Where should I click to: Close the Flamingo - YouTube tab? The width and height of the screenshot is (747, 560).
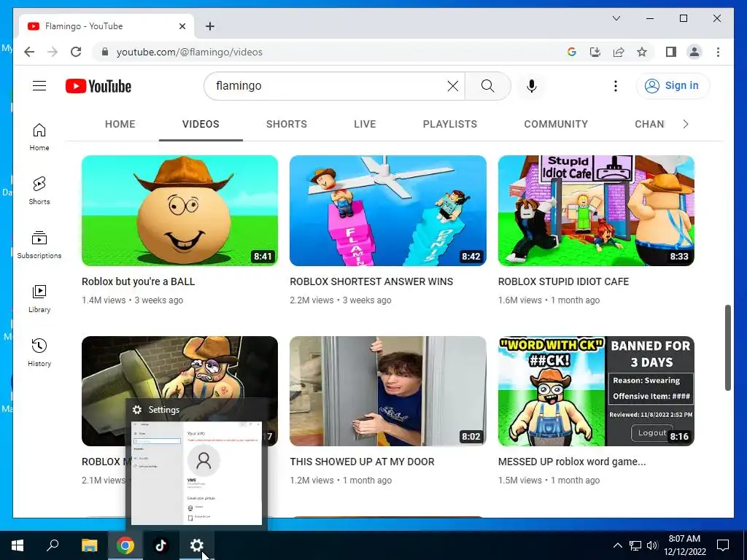click(182, 26)
